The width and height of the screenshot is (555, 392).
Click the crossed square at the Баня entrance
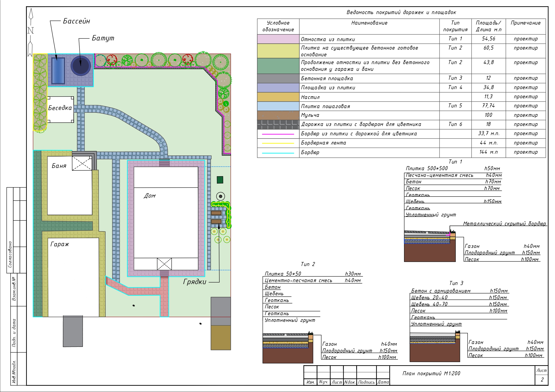click(82, 163)
